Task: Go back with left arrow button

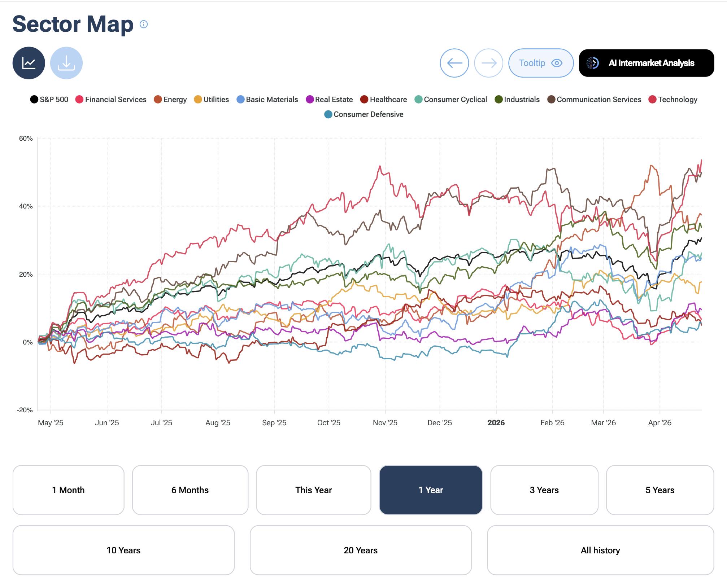Action: [x=454, y=63]
